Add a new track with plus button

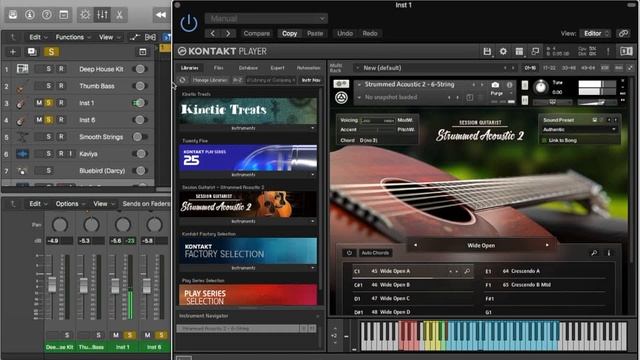point(13,52)
